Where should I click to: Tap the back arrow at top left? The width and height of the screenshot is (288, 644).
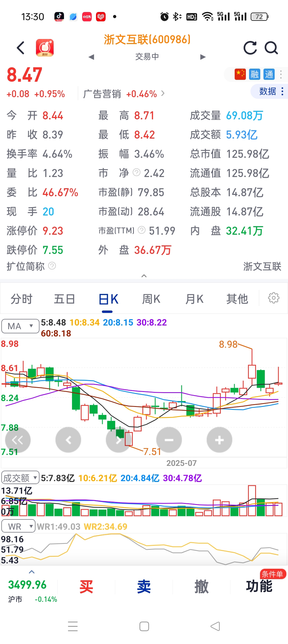(x=21, y=48)
